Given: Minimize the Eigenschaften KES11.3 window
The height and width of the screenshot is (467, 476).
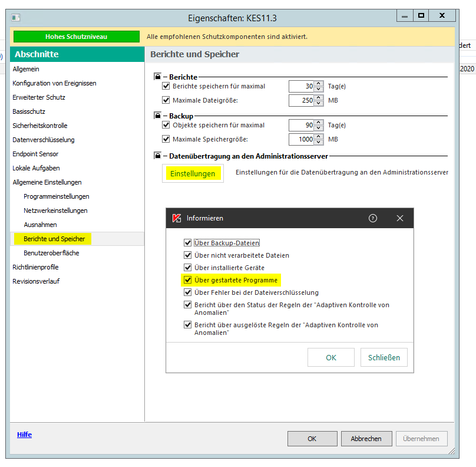Looking at the screenshot, I should pos(405,16).
